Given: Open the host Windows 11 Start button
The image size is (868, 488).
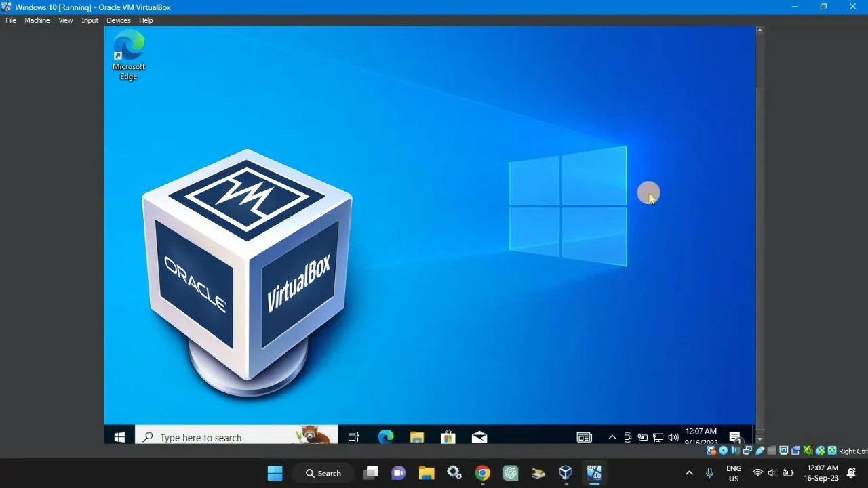Looking at the screenshot, I should (x=275, y=473).
